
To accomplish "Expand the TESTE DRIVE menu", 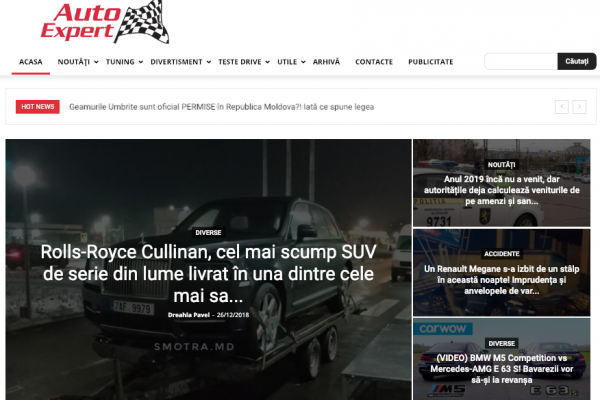I will tap(242, 62).
